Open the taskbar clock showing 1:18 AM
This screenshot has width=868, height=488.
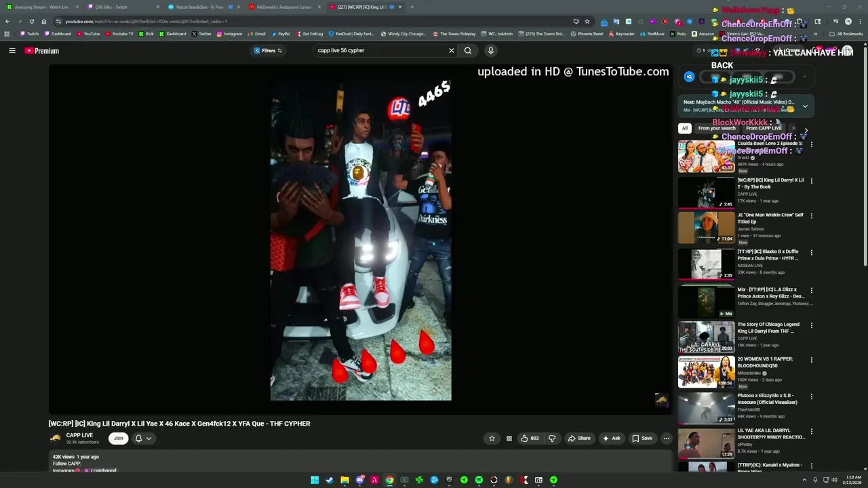coord(853,480)
